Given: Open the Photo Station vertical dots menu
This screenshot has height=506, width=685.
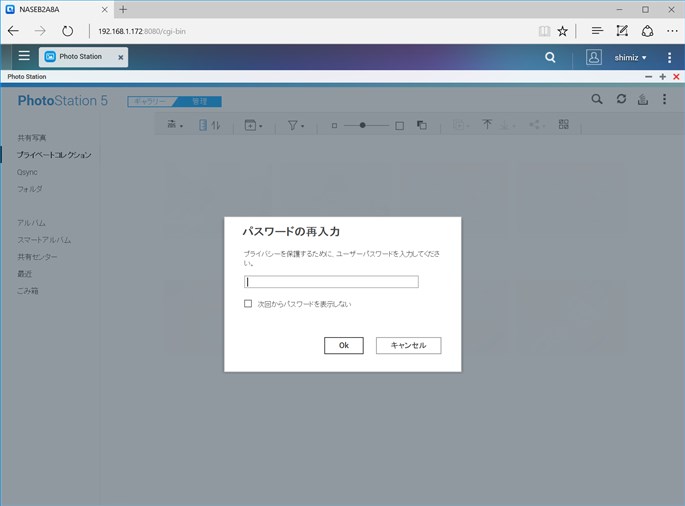Looking at the screenshot, I should pyautogui.click(x=664, y=99).
